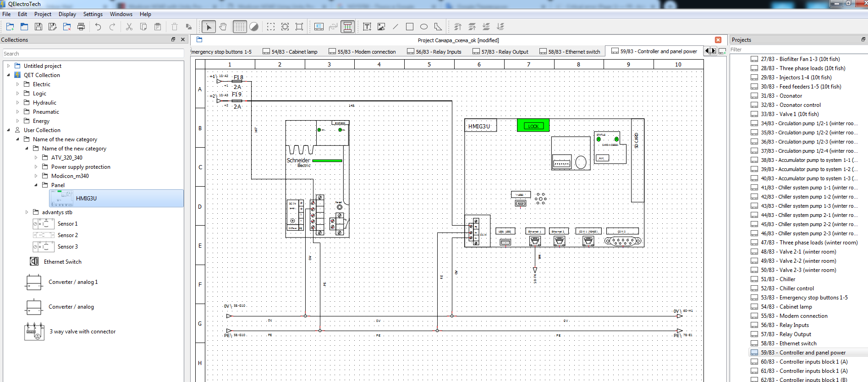Image resolution: width=868 pixels, height=382 pixels.
Task: Expand the Electric folder in collections
Action: [x=18, y=84]
